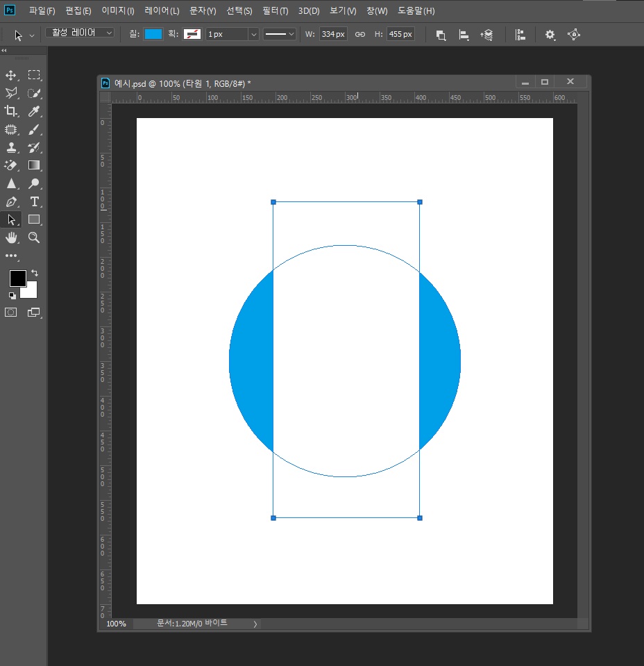Open the 레이어(L) menu

click(x=162, y=11)
